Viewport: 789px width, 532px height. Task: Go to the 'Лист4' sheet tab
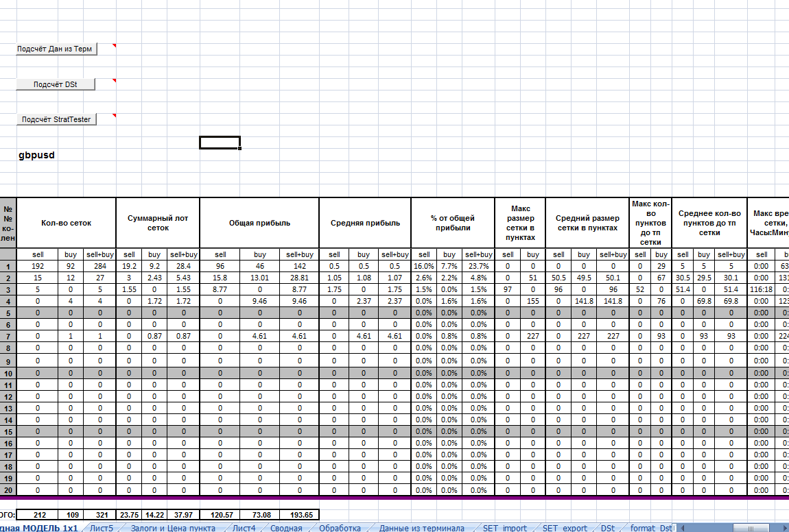pos(244,527)
